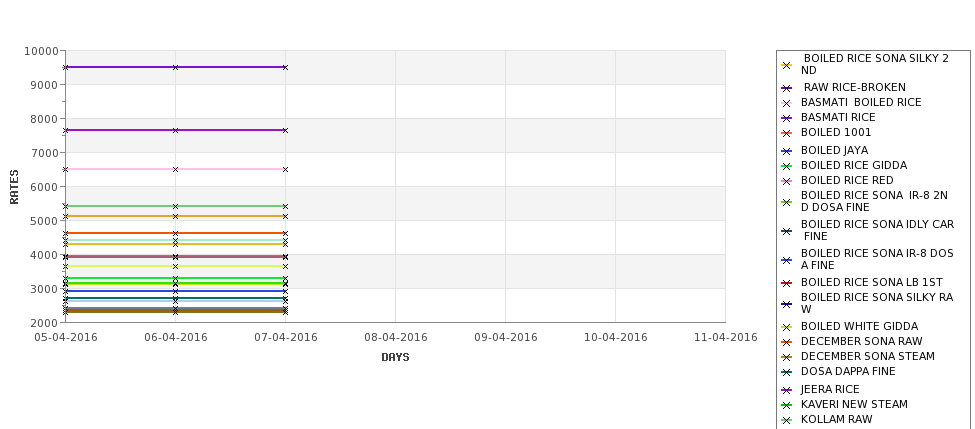
Task: Click BOILED RICE SONA IR-8 2ND DOSA FINE label
Action: [x=874, y=201]
